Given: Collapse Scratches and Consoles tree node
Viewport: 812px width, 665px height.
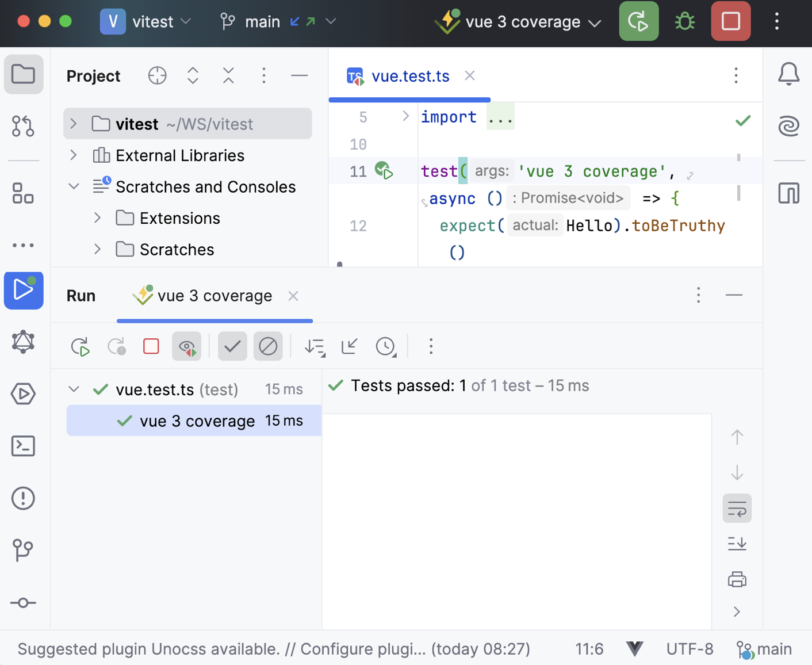Looking at the screenshot, I should (x=74, y=186).
